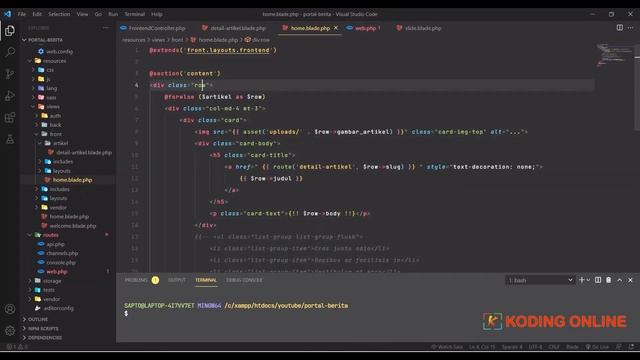
Task: Switch to the web.php editor tab
Action: pos(365,28)
